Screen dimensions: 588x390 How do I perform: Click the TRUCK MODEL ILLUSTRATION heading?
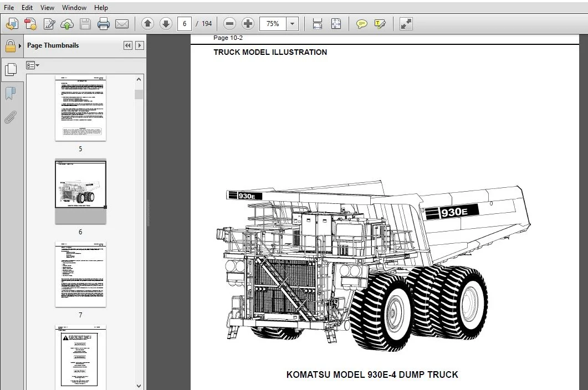click(270, 52)
